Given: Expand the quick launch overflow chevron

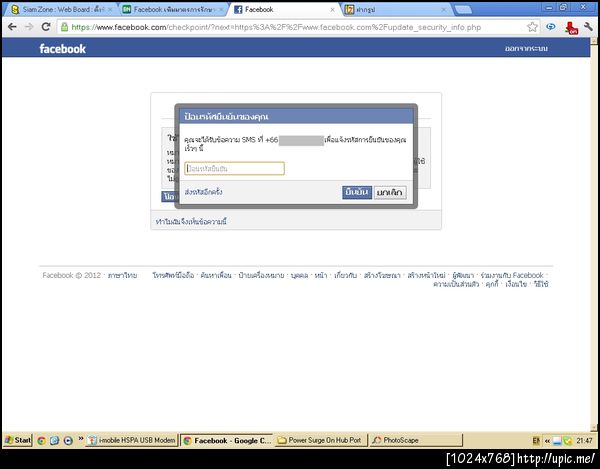Looking at the screenshot, I should (81, 438).
